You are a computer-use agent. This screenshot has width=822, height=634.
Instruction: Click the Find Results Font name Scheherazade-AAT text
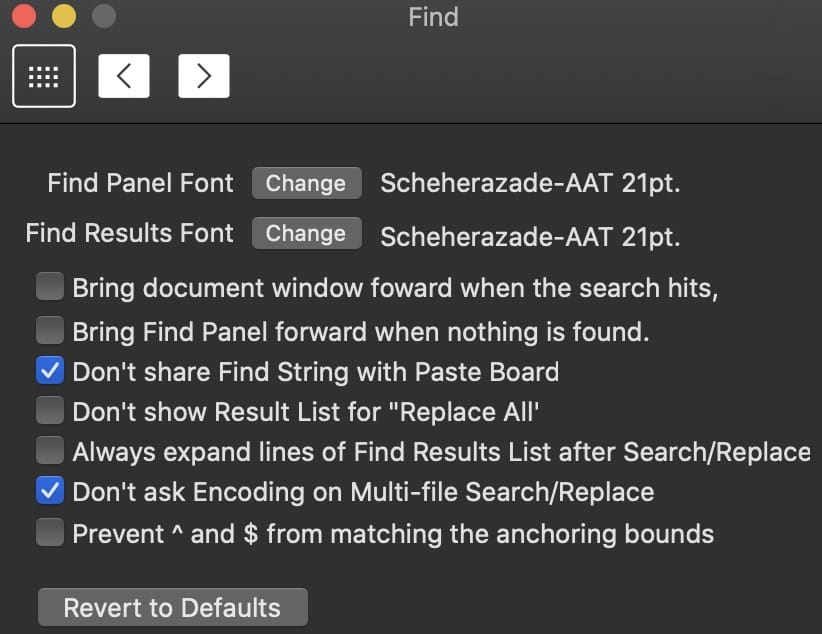(x=530, y=237)
